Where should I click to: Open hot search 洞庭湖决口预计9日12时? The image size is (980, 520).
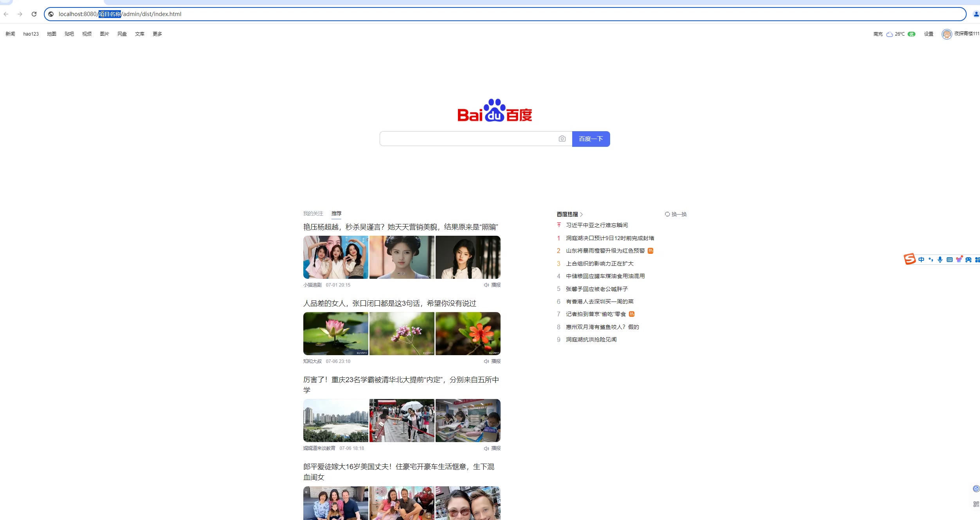pyautogui.click(x=610, y=238)
